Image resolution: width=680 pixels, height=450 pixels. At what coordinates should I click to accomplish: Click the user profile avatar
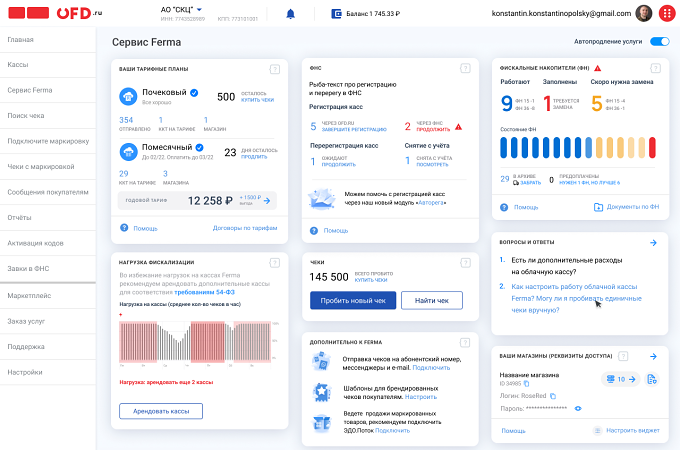click(644, 13)
